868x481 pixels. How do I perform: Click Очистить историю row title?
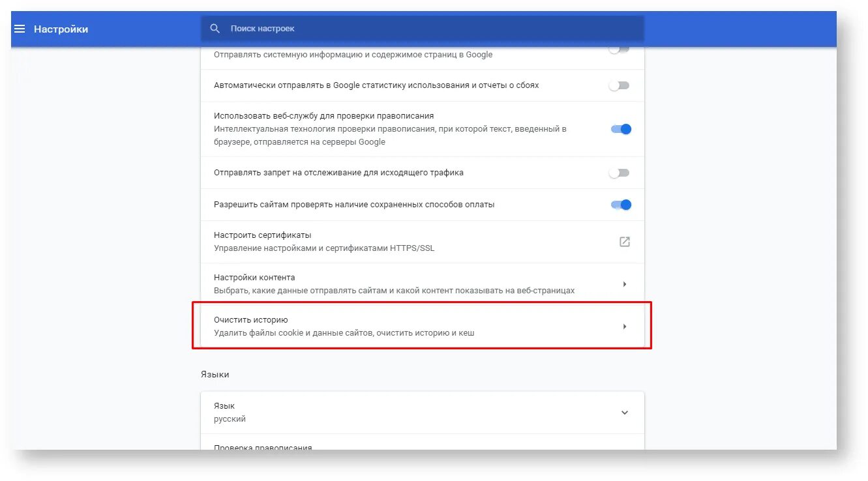251,320
